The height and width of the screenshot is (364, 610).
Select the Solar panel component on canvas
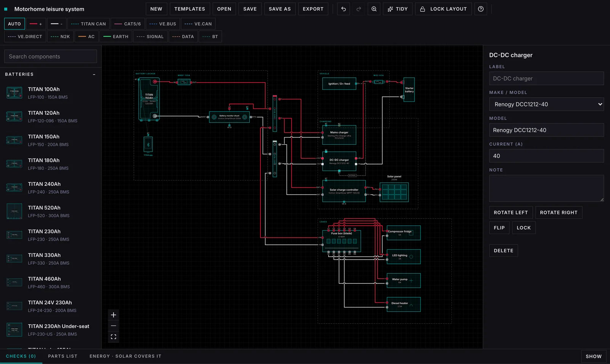(x=394, y=192)
